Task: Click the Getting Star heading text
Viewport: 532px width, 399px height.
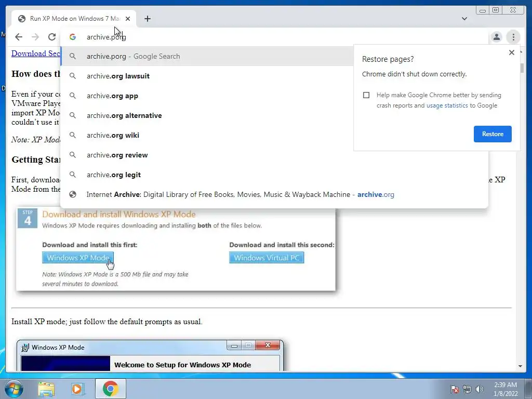Action: point(36,159)
